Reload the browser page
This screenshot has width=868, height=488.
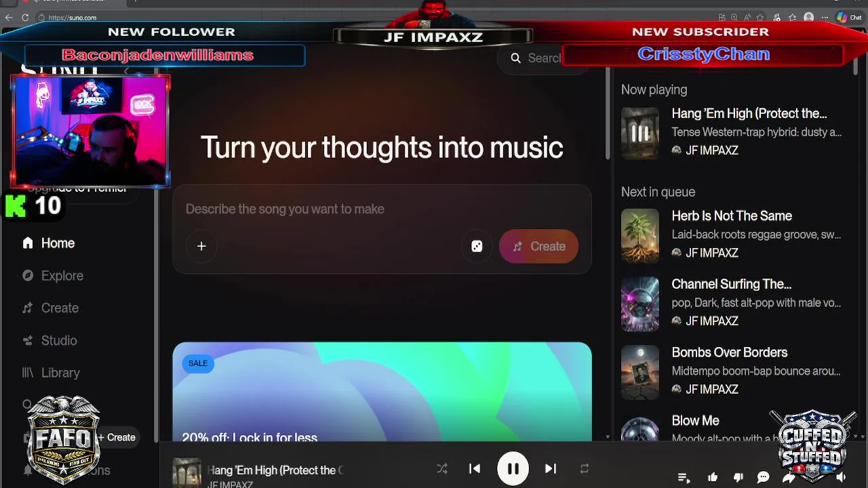25,18
